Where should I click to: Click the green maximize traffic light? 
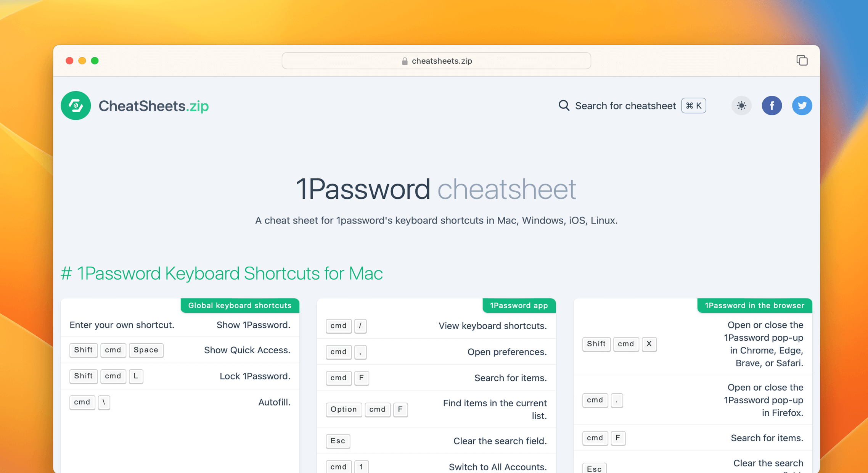[x=95, y=60]
